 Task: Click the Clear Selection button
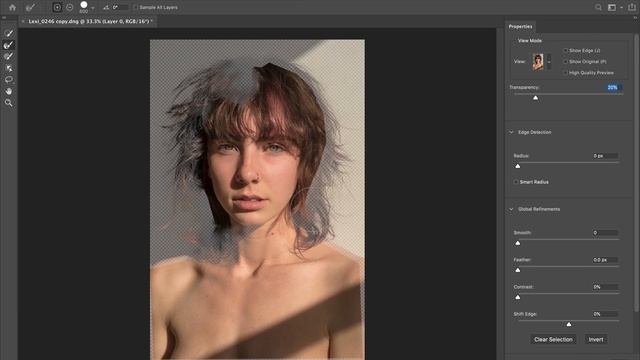pyautogui.click(x=553, y=340)
